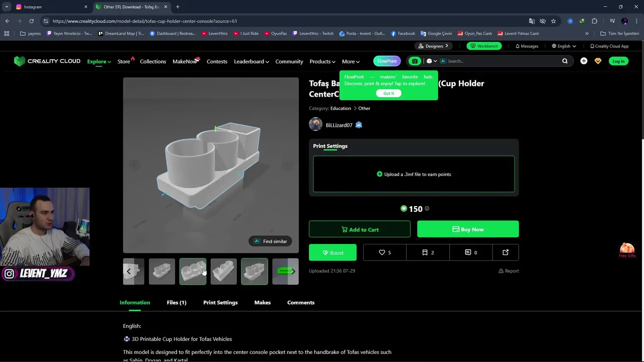Open Community in the navigation

point(289,61)
